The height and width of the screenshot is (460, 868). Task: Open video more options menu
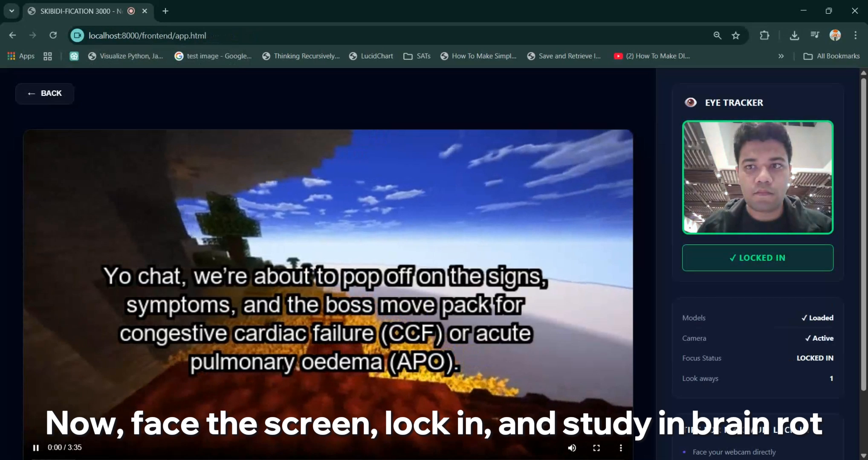(621, 448)
